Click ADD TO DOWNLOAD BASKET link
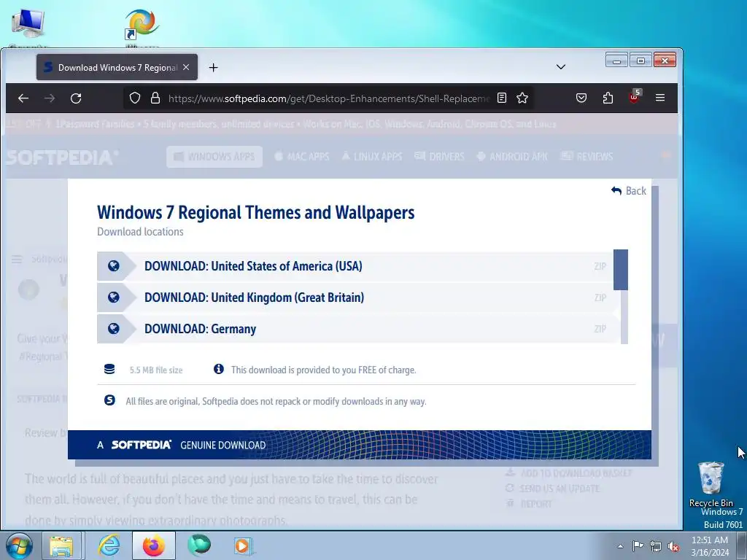747x560 pixels. [x=569, y=473]
